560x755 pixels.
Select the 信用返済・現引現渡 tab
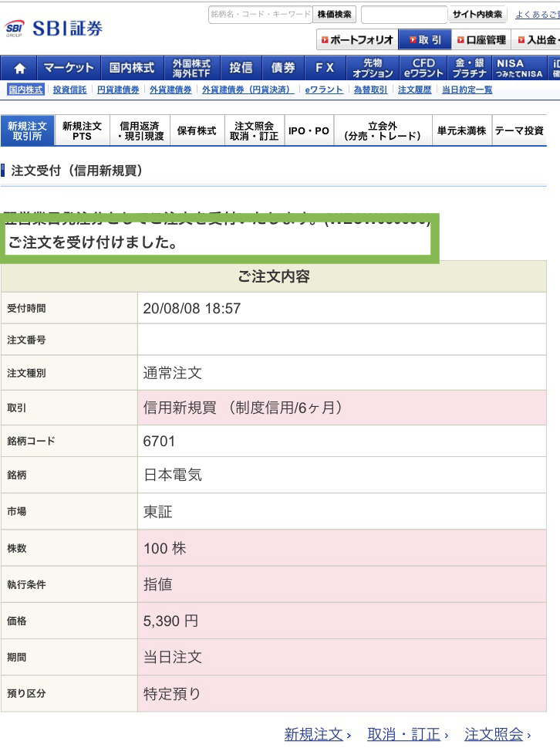click(x=140, y=130)
